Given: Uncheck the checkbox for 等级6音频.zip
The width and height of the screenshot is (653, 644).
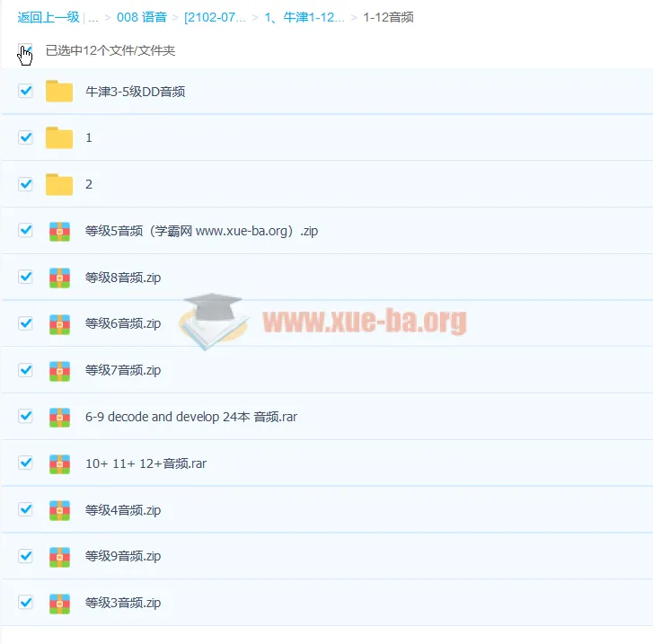Looking at the screenshot, I should pos(25,323).
